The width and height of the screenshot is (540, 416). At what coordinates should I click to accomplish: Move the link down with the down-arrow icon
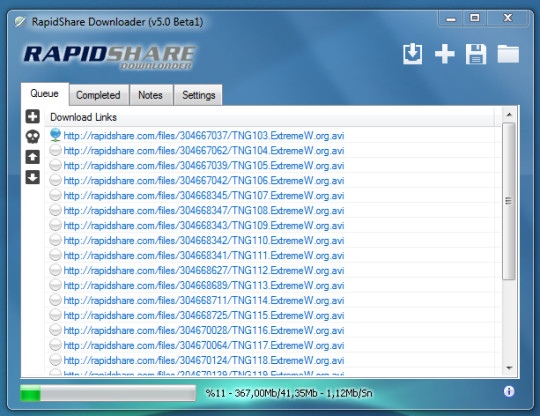33,177
